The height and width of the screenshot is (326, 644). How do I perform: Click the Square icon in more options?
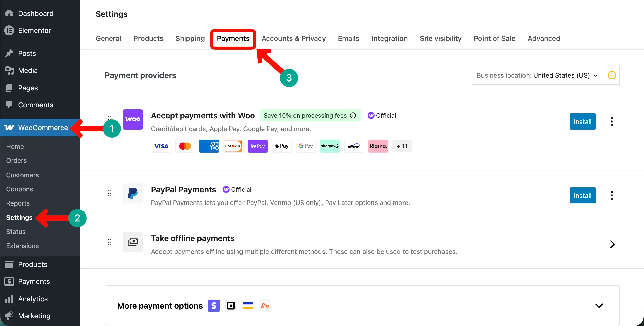(x=231, y=306)
